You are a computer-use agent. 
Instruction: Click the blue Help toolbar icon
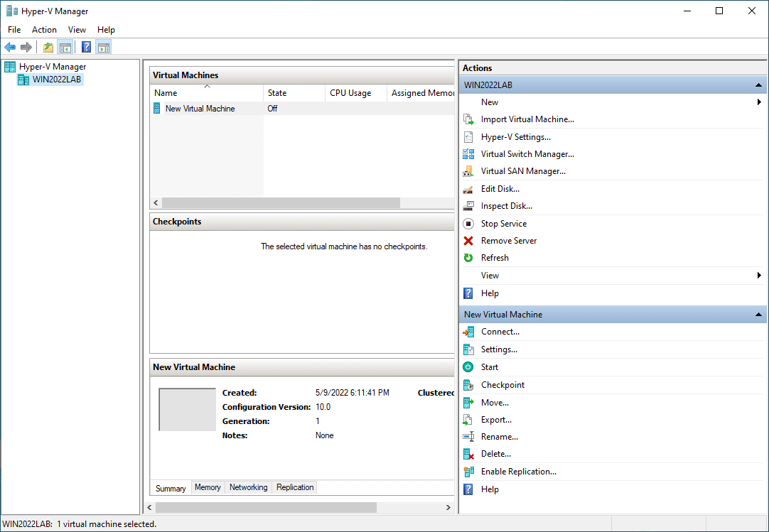86,47
